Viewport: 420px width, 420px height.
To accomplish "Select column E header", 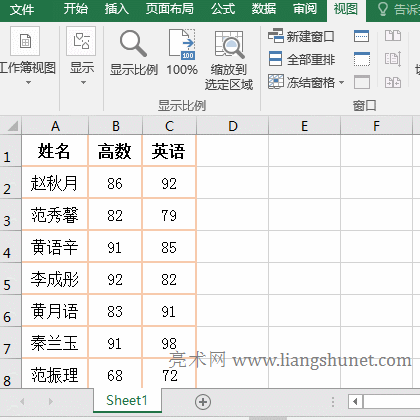I will coord(304,126).
